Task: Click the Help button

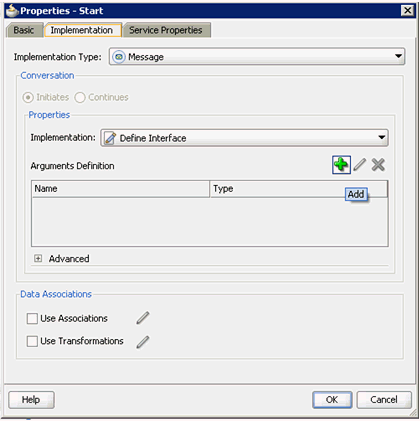Action: point(31,399)
